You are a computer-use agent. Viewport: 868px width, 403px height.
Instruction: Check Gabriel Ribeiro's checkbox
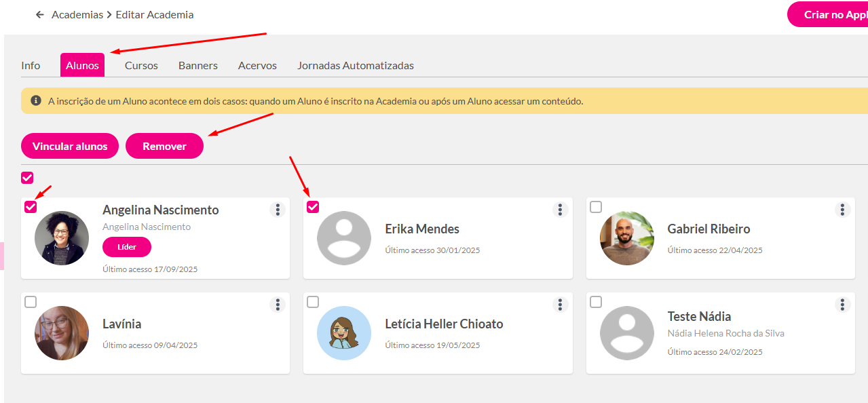pyautogui.click(x=596, y=207)
